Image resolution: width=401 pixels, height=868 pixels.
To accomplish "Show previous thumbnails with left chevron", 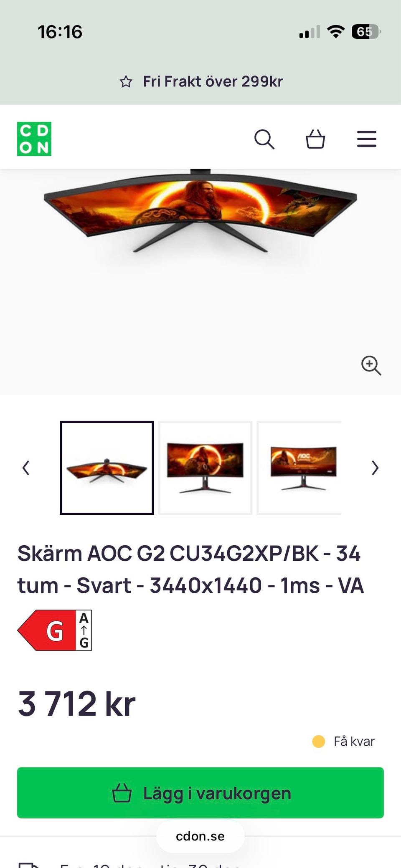I will click(x=26, y=468).
